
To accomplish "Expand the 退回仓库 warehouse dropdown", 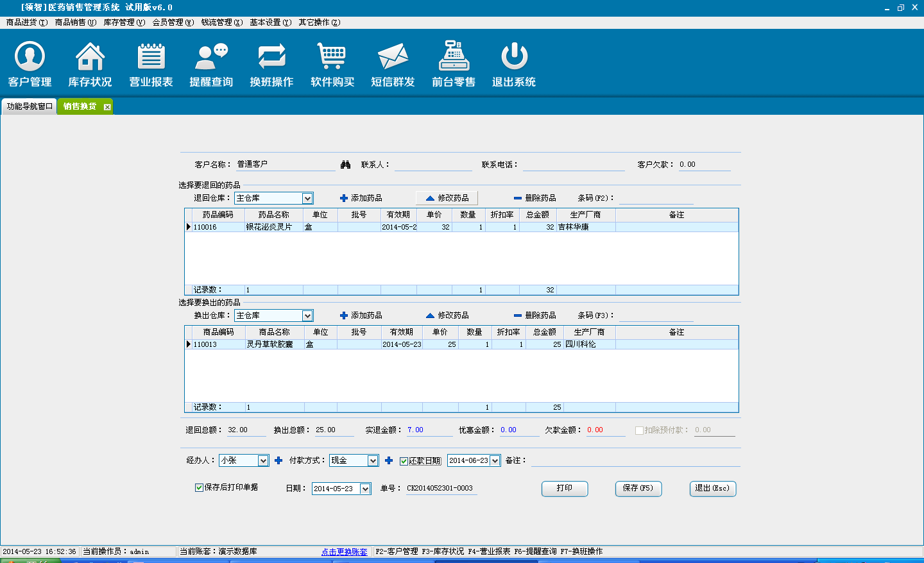I will pos(307,199).
